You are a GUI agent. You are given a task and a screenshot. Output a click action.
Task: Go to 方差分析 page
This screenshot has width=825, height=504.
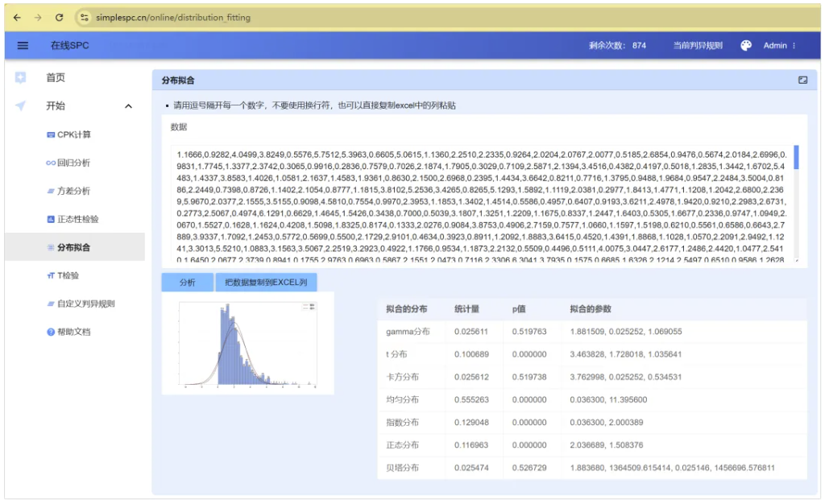(x=73, y=191)
